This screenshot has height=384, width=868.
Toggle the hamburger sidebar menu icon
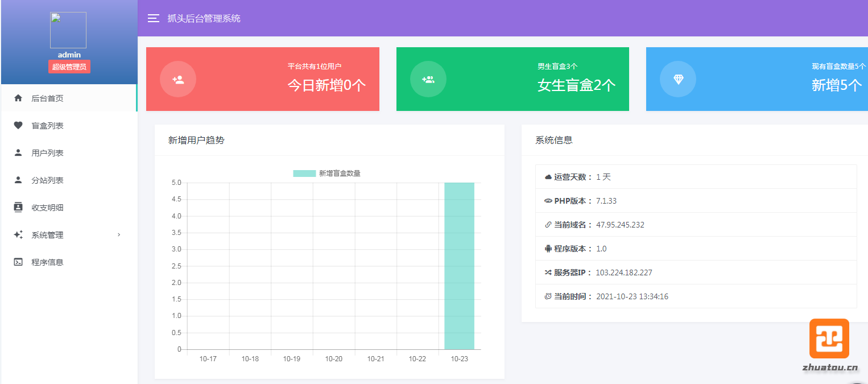pos(153,18)
